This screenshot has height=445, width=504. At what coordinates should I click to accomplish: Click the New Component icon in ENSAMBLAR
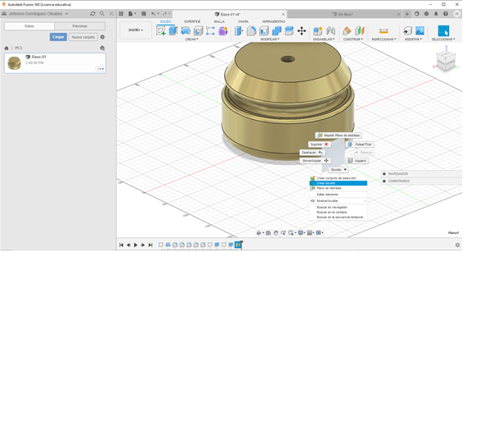318,31
